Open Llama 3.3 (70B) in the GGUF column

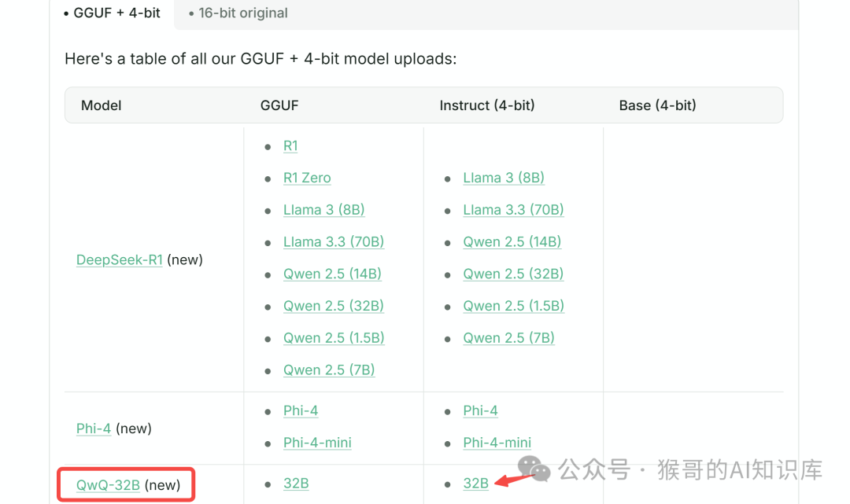(x=334, y=241)
